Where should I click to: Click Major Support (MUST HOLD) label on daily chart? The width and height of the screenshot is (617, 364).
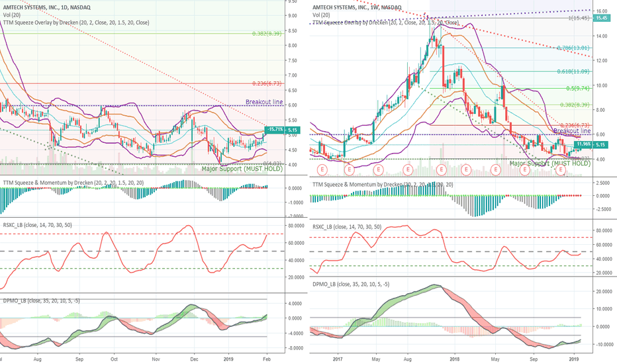(242, 169)
